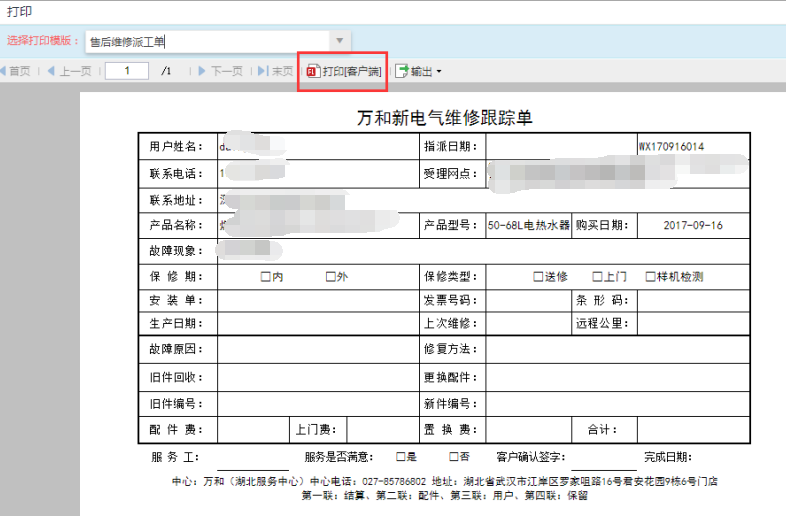Check the 外 warranty checkbox

(x=330, y=277)
